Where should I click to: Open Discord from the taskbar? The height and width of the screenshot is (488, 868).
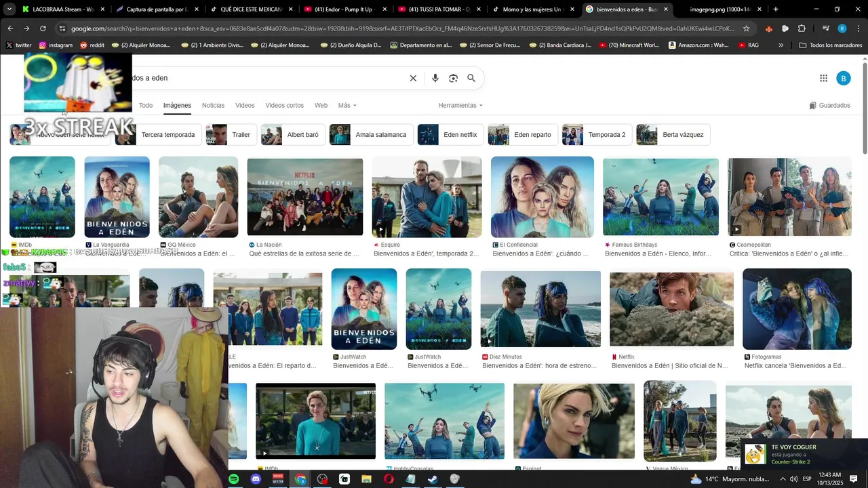tap(256, 479)
